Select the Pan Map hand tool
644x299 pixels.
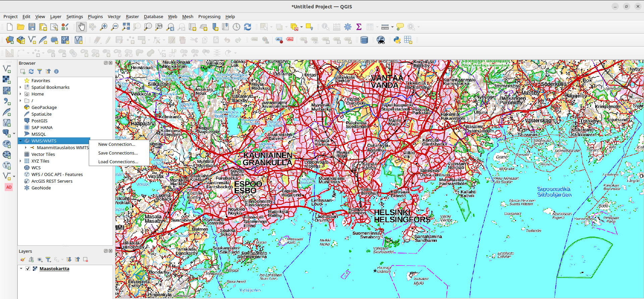tap(82, 27)
